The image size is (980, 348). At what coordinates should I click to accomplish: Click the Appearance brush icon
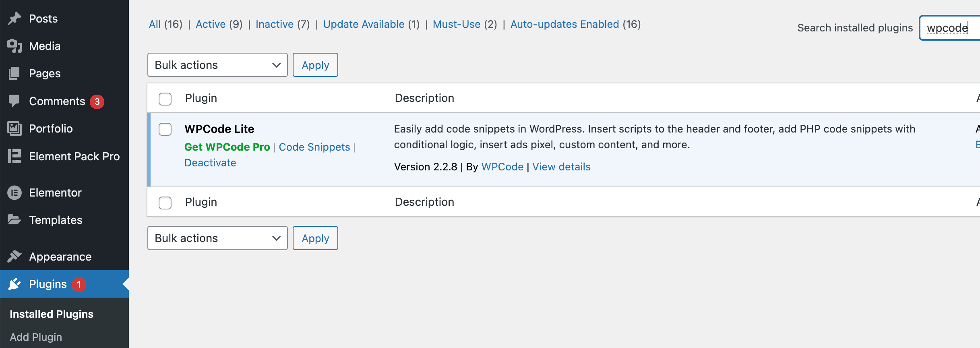14,256
